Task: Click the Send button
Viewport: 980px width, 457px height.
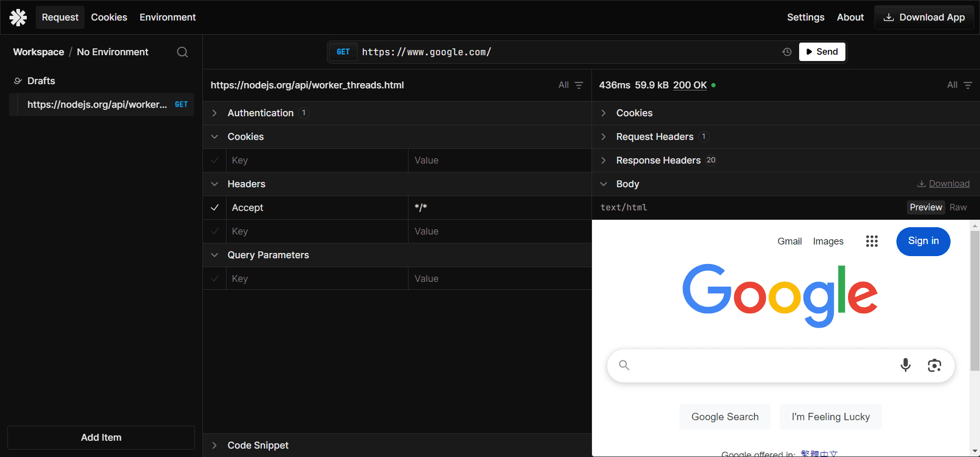Action: pyautogui.click(x=822, y=52)
